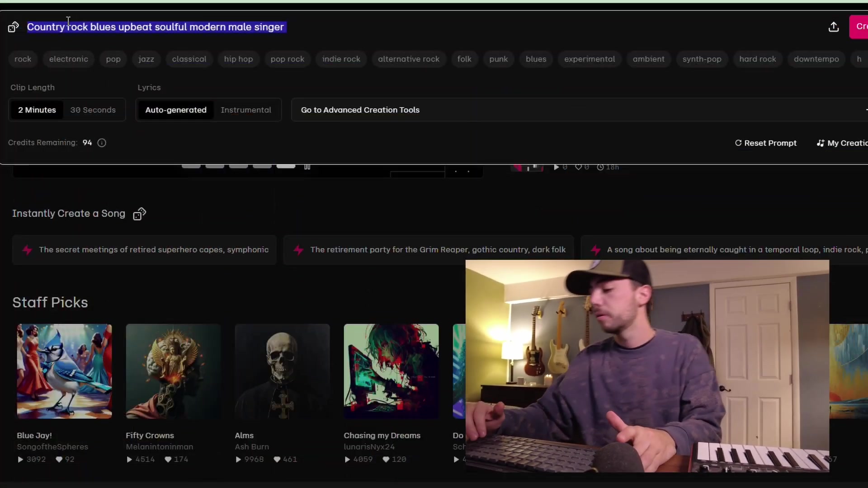
Task: Select the classical genre tag
Action: [x=189, y=59]
